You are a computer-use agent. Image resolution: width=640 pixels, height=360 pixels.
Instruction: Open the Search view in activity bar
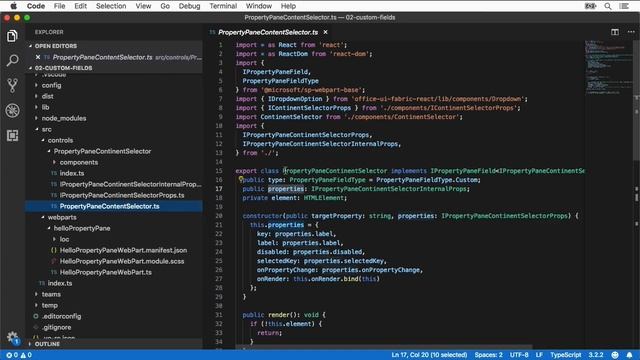[x=12, y=61]
